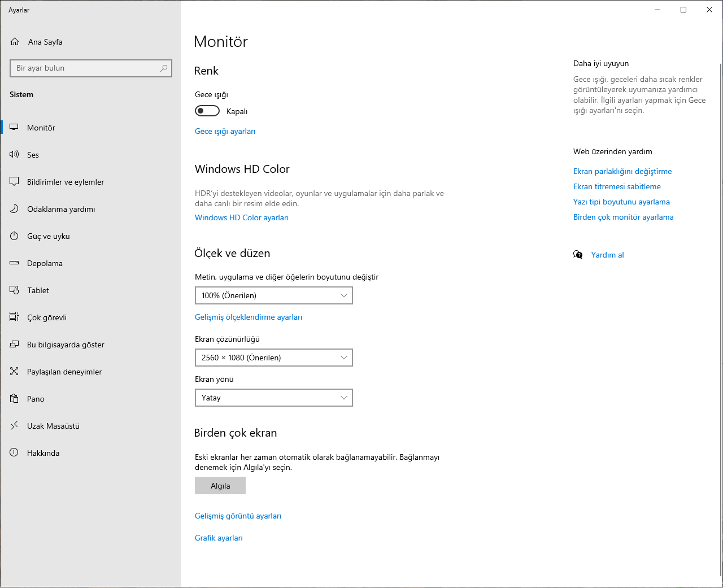Click the Odaklanma yardımı moon icon
Image resolution: width=723 pixels, height=588 pixels.
pos(14,209)
